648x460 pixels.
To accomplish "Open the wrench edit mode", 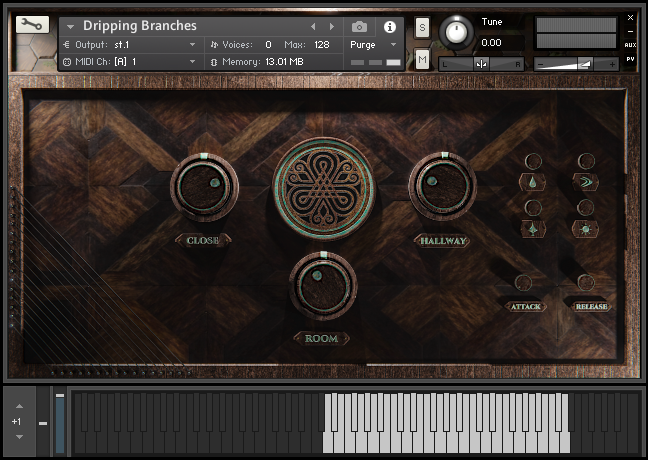I will [32, 24].
